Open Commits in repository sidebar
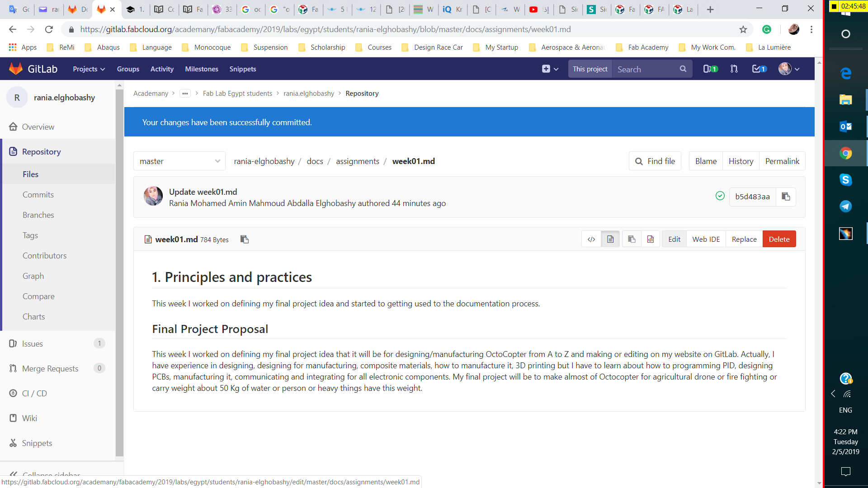The height and width of the screenshot is (488, 868). 38,194
